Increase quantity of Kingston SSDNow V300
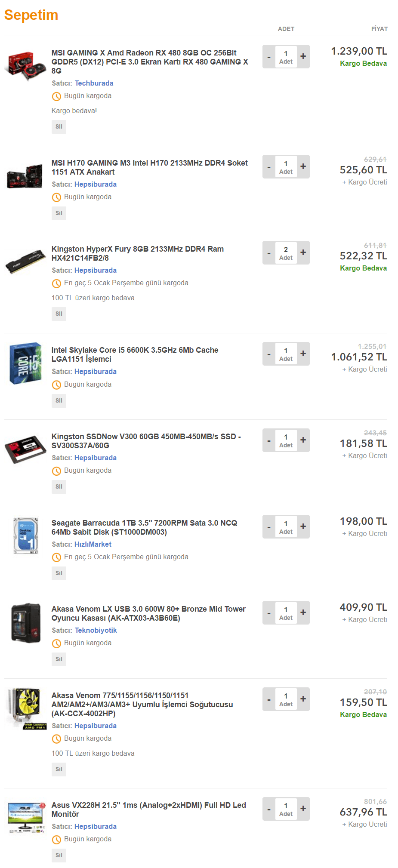 point(303,440)
